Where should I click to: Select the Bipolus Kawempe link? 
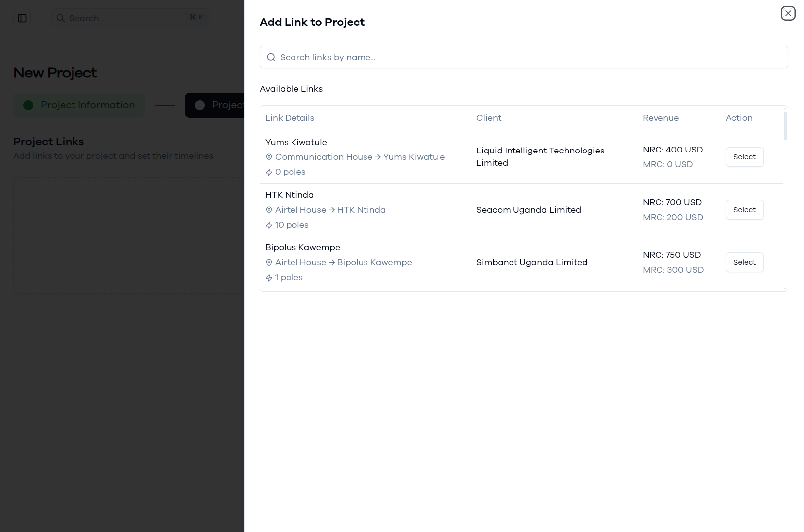click(744, 262)
